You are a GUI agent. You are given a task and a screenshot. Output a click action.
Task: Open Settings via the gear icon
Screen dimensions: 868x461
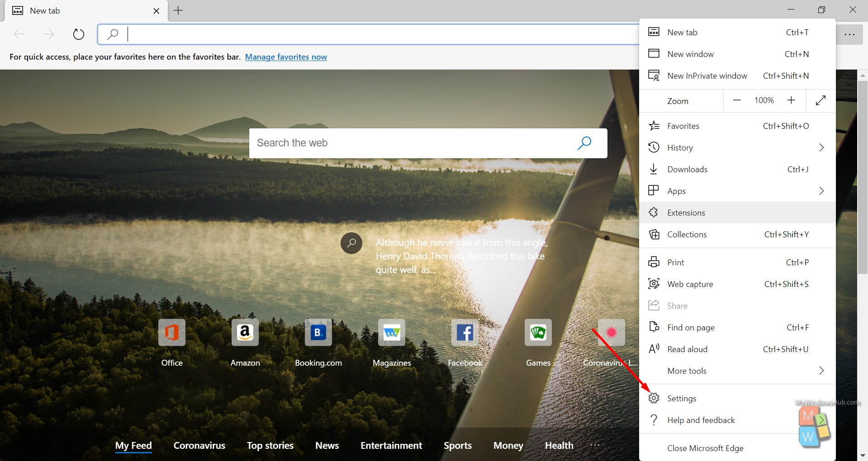654,398
